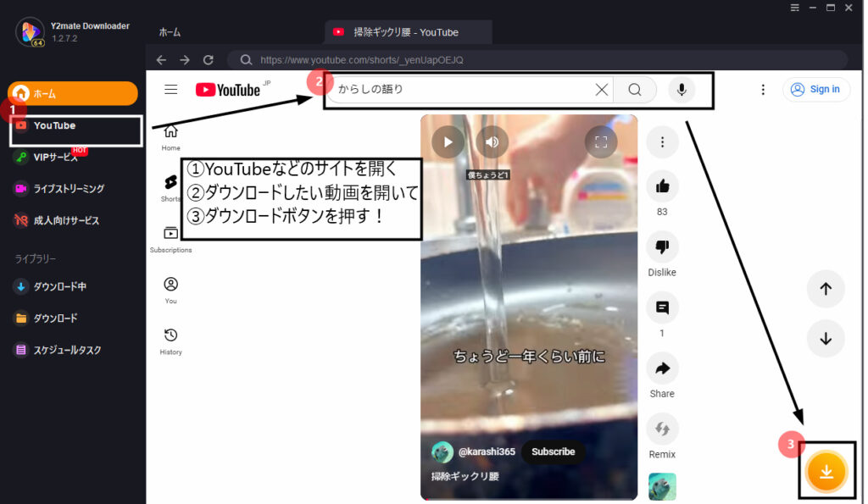
Task: Click the 掃除ギックリ腰 video title
Action: (x=465, y=476)
